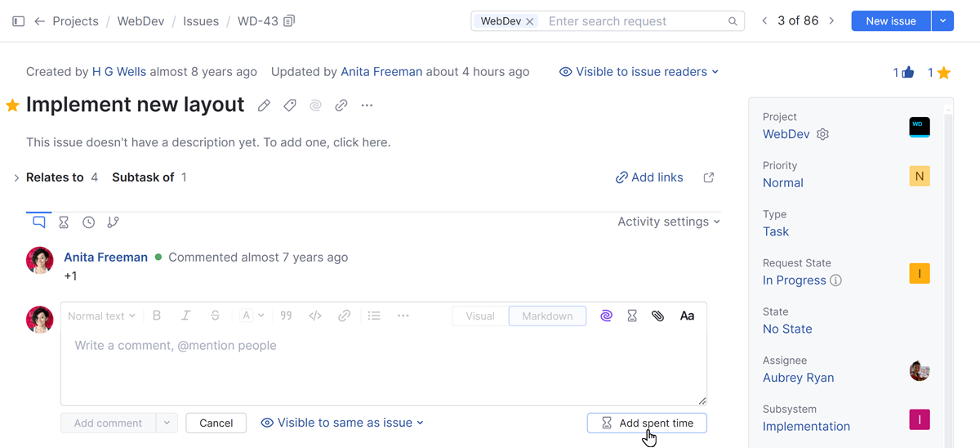Click the bold formatting icon

pos(157,316)
